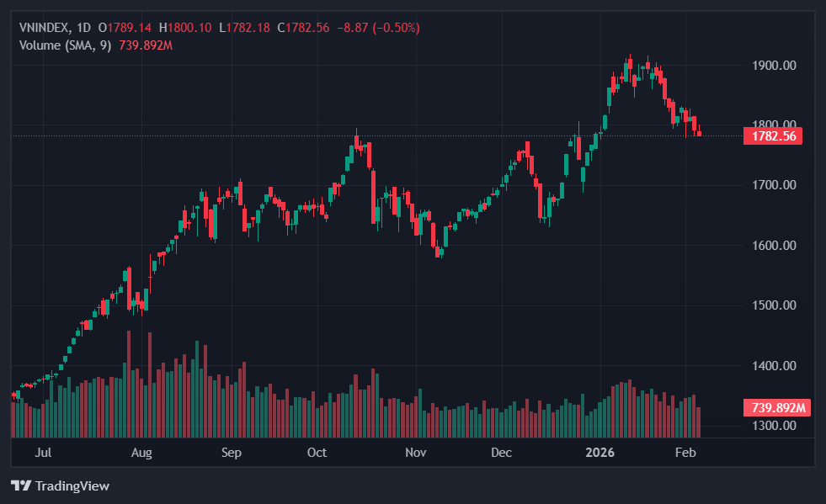Click the Dec label on time axis
The height and width of the screenshot is (504, 826).
point(502,453)
